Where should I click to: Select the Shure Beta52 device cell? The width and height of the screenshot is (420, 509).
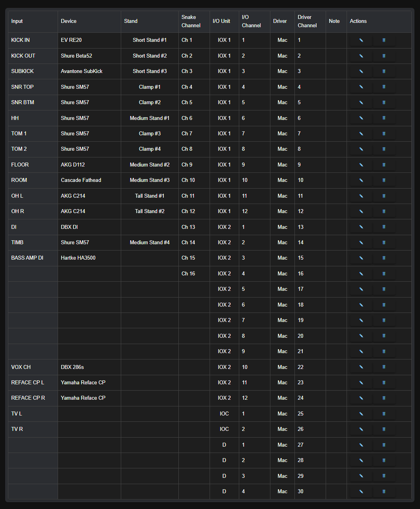point(76,56)
